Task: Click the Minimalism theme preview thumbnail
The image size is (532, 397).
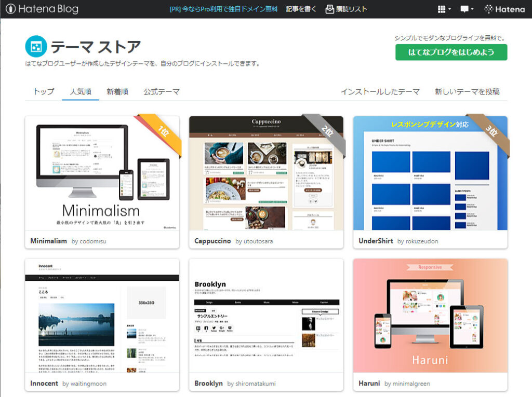Action: tap(102, 173)
